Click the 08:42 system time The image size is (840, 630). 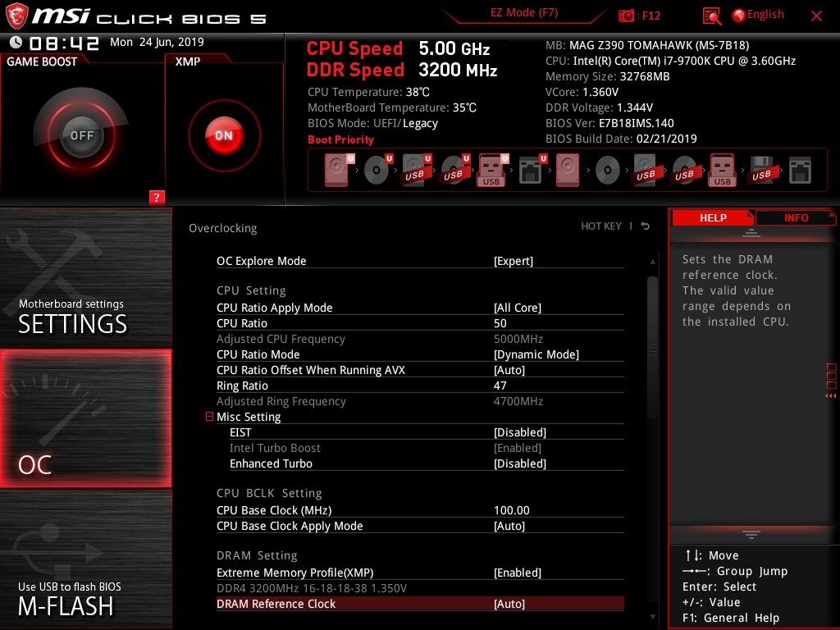tap(64, 43)
